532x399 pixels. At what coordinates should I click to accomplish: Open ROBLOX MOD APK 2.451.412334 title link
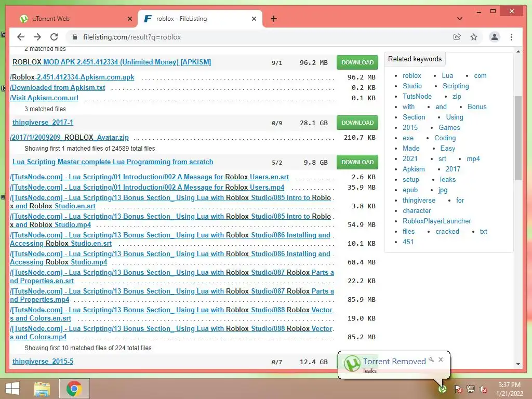click(112, 62)
